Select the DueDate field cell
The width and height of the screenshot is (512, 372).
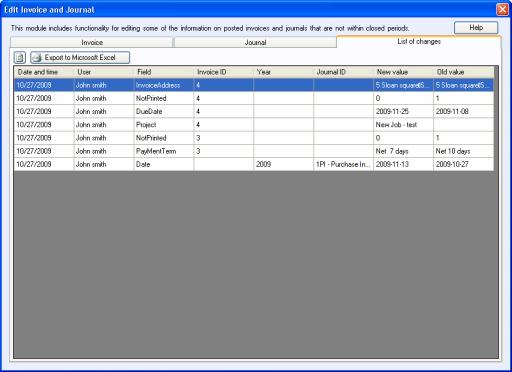[164, 112]
